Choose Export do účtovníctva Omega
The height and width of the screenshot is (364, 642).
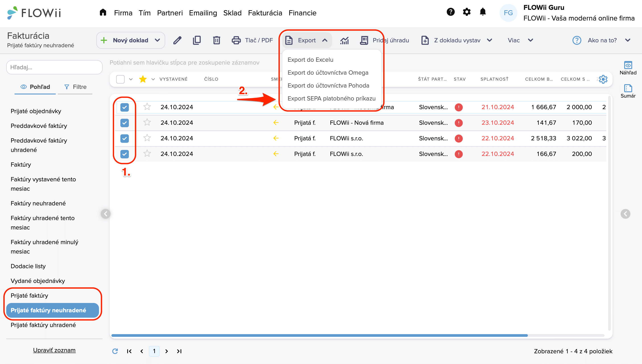click(x=328, y=73)
